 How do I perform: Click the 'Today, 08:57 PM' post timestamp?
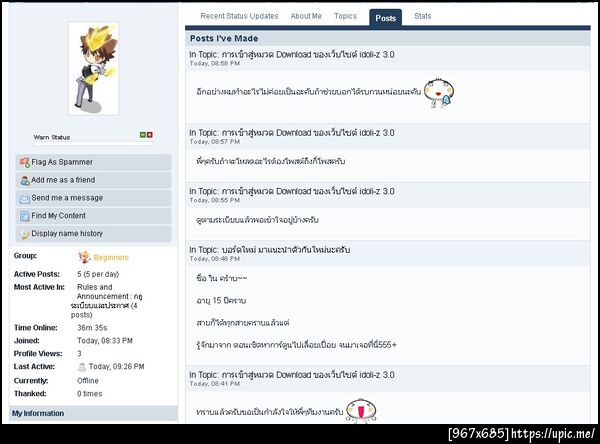click(x=215, y=142)
